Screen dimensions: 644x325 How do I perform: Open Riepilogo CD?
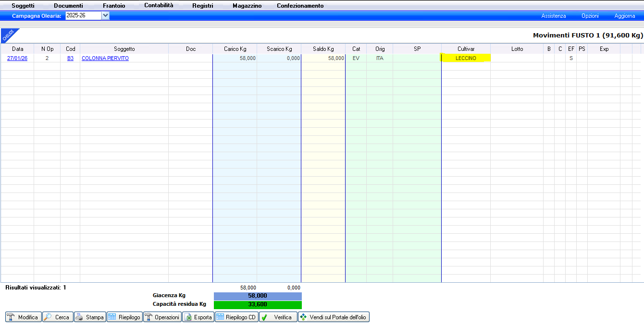[x=236, y=317]
